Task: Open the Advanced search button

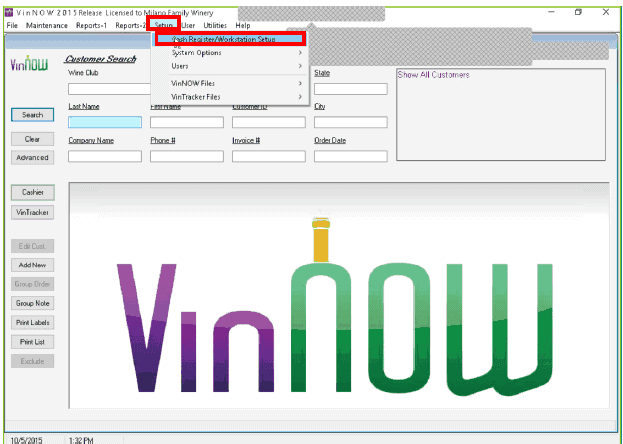Action: [33, 158]
